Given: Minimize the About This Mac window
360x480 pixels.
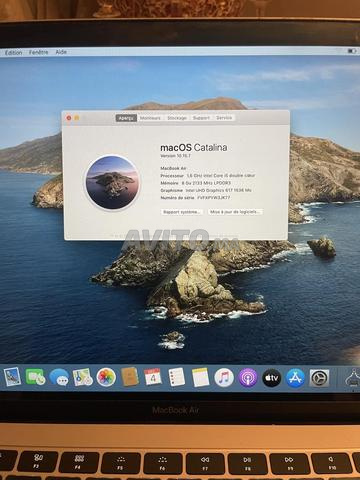Looking at the screenshot, I should [77, 118].
